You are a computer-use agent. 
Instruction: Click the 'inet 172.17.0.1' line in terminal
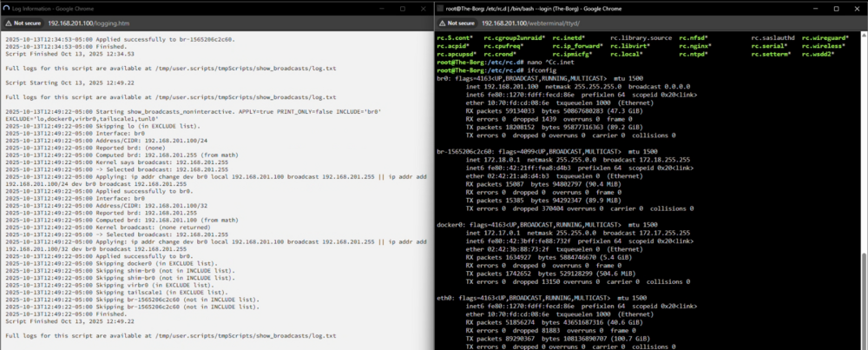pyautogui.click(x=578, y=232)
